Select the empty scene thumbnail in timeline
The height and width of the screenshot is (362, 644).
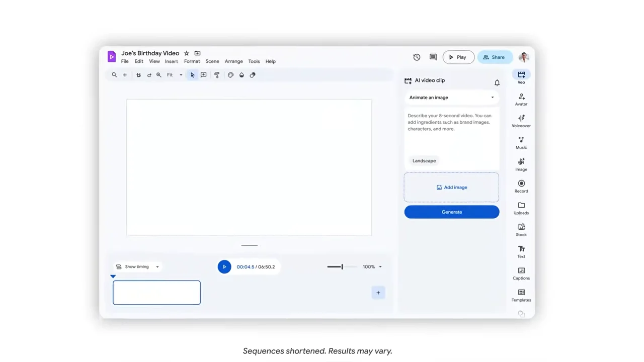[x=156, y=293]
